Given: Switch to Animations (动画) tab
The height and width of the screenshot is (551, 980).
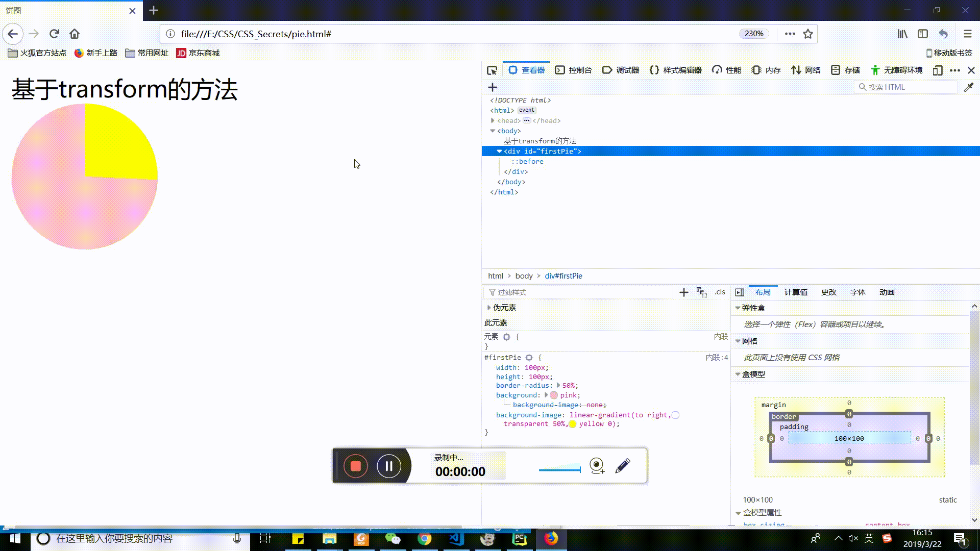Looking at the screenshot, I should (x=887, y=292).
